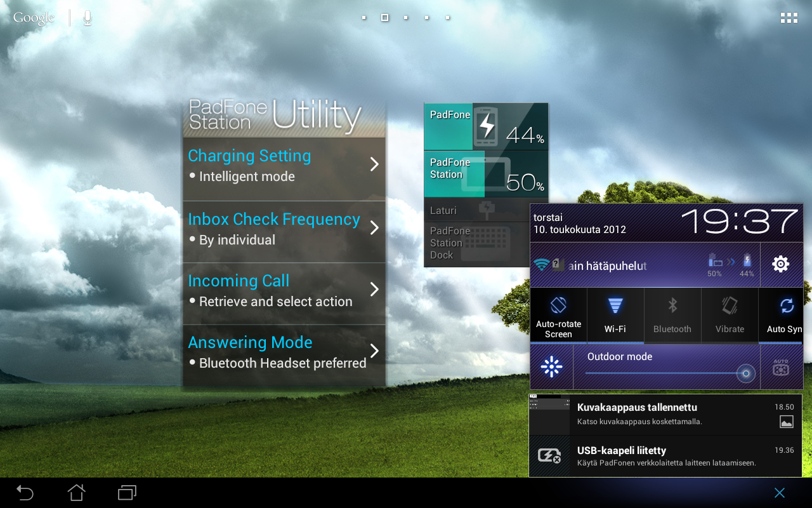Tap the Back navigation button
The height and width of the screenshot is (508, 812).
click(x=25, y=492)
